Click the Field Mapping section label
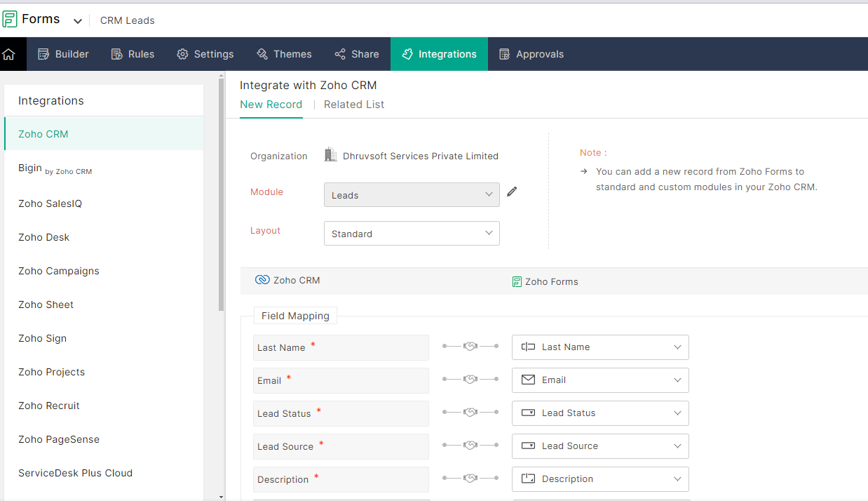The image size is (868, 501). coord(295,316)
